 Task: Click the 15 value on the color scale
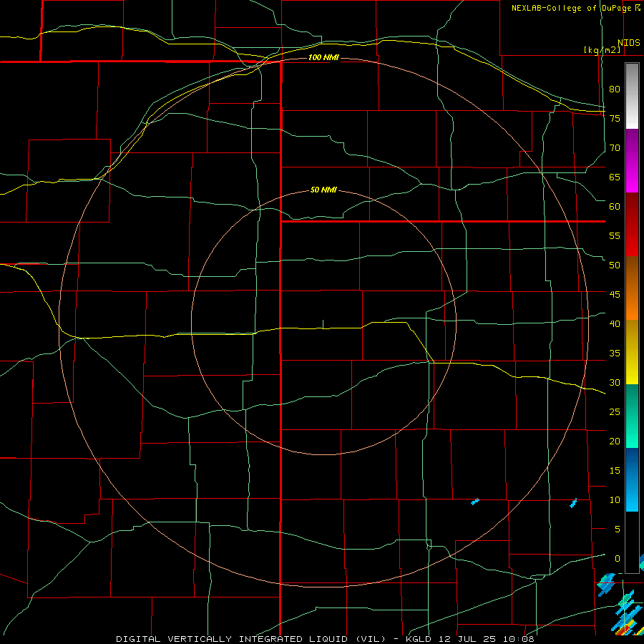tap(615, 471)
